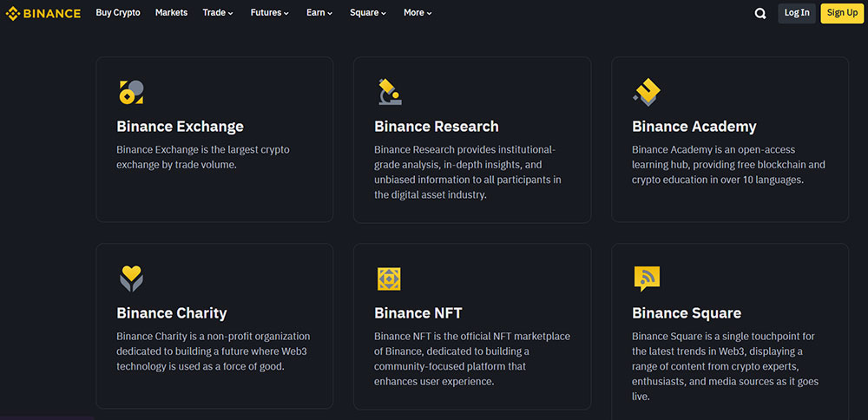The height and width of the screenshot is (420, 868).
Task: Expand the Futures dropdown menu
Action: 269,13
